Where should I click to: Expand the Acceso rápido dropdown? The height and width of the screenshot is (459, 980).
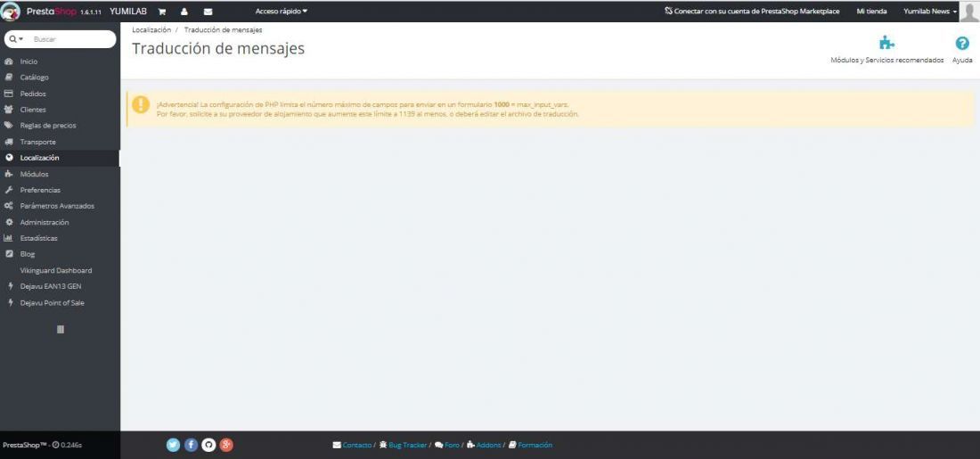(282, 12)
